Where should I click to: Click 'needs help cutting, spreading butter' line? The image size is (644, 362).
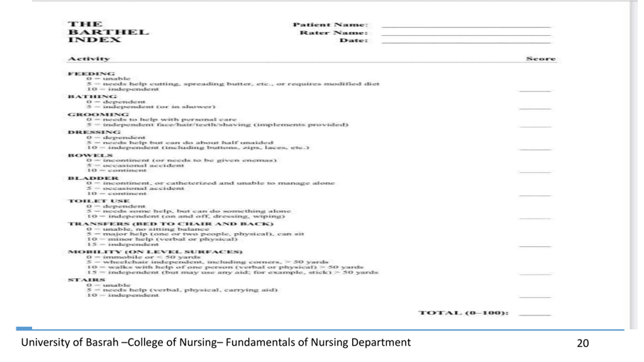coord(233,84)
